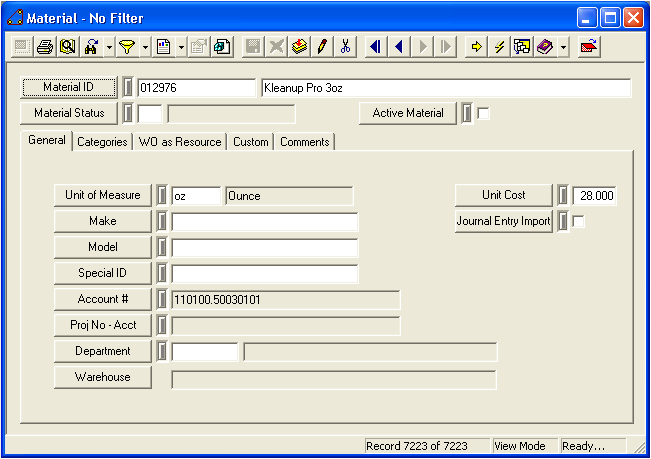Click the red pencil edit icon
The height and width of the screenshot is (459, 651).
pyautogui.click(x=322, y=47)
